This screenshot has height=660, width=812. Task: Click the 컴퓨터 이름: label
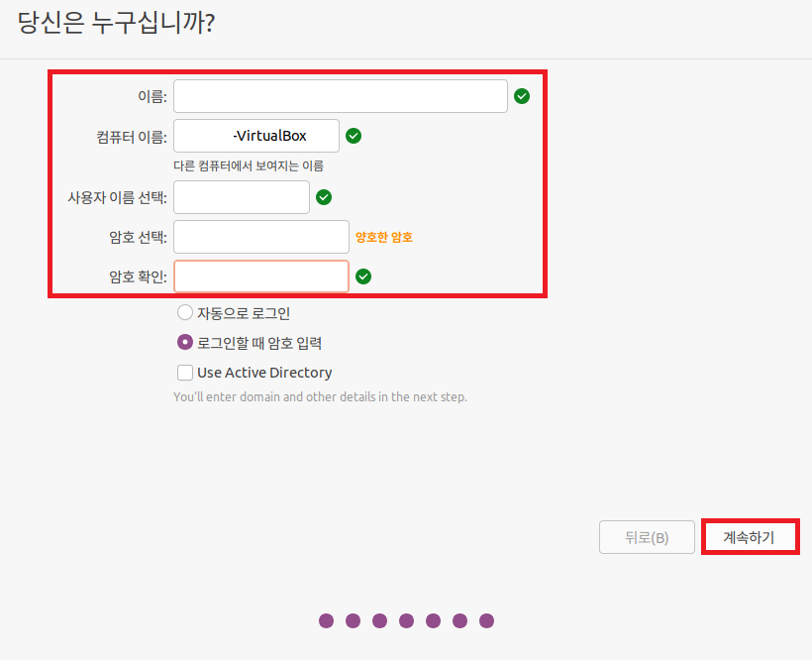(132, 137)
